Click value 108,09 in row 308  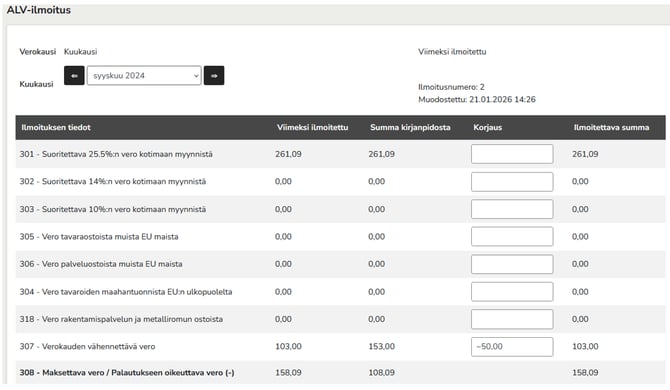point(382,372)
